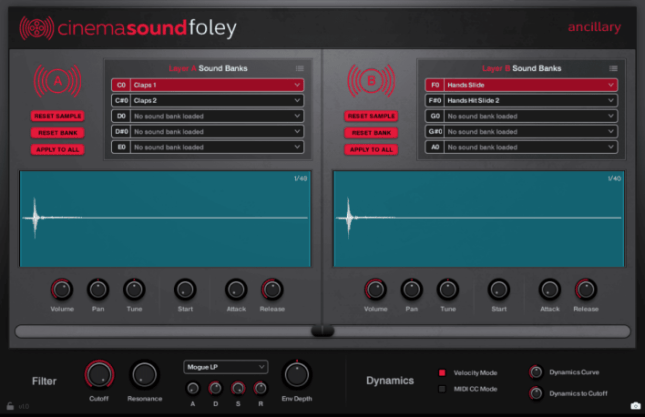Image resolution: width=645 pixels, height=417 pixels.
Task: Select the D0 key slot in Layer A
Action: click(x=121, y=116)
